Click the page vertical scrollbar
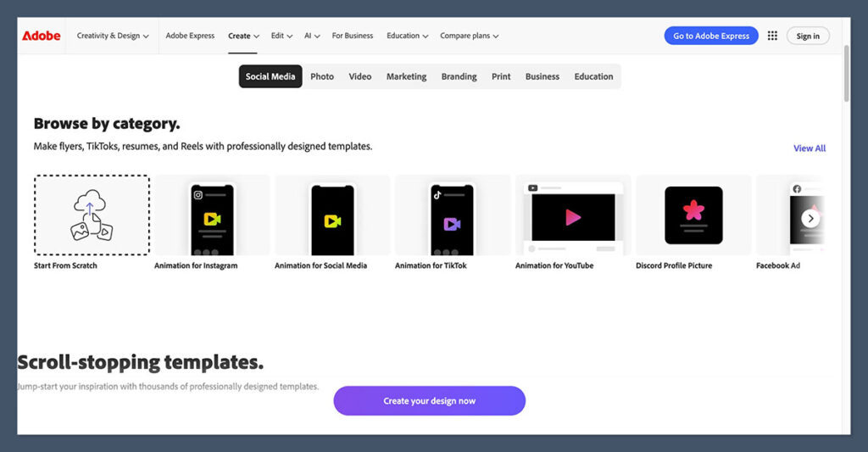The image size is (868, 452). coord(847,74)
